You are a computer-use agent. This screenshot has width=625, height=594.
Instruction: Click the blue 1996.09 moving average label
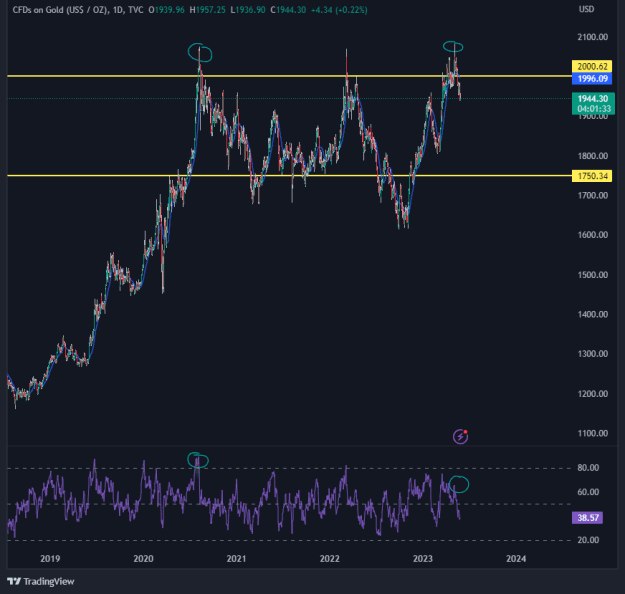592,79
